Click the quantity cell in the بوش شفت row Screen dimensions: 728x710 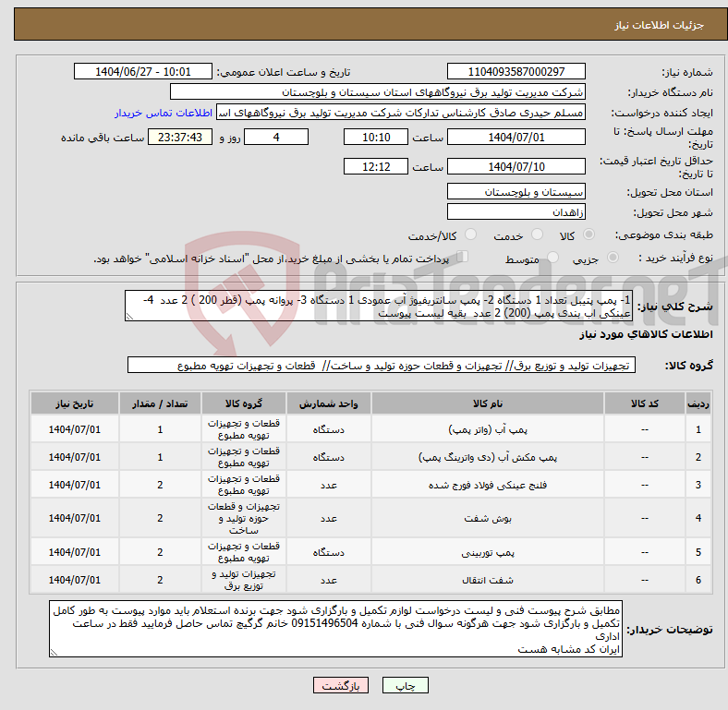[160, 518]
